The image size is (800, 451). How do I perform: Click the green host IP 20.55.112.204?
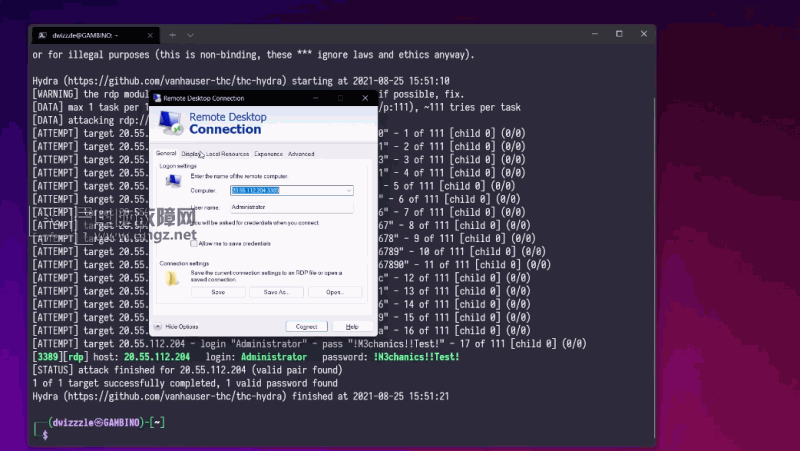(157, 357)
